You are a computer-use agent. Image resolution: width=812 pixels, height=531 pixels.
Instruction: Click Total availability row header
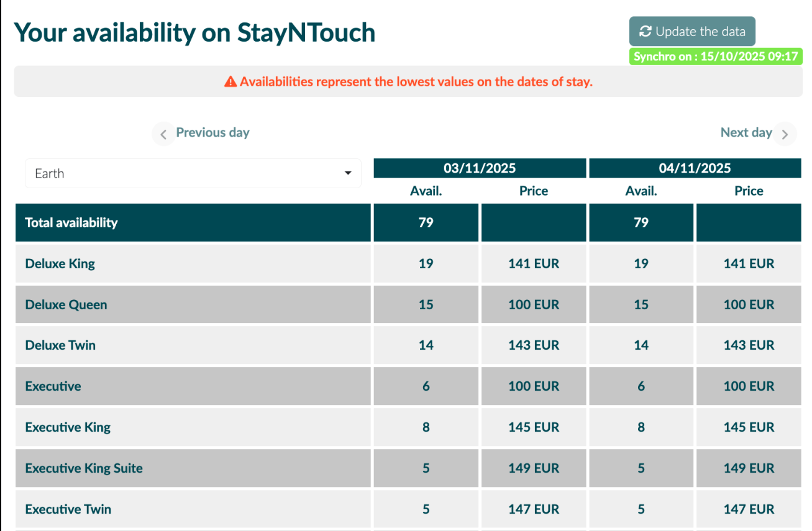71,222
